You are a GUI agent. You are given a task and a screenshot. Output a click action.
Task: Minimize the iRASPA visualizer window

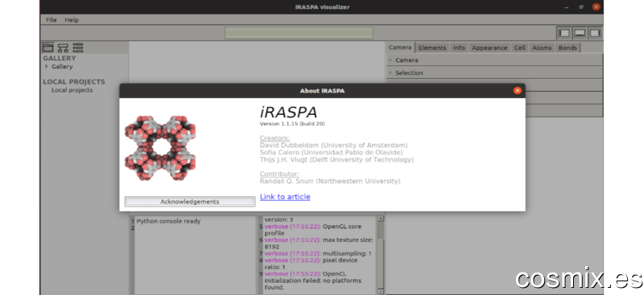click(x=566, y=7)
